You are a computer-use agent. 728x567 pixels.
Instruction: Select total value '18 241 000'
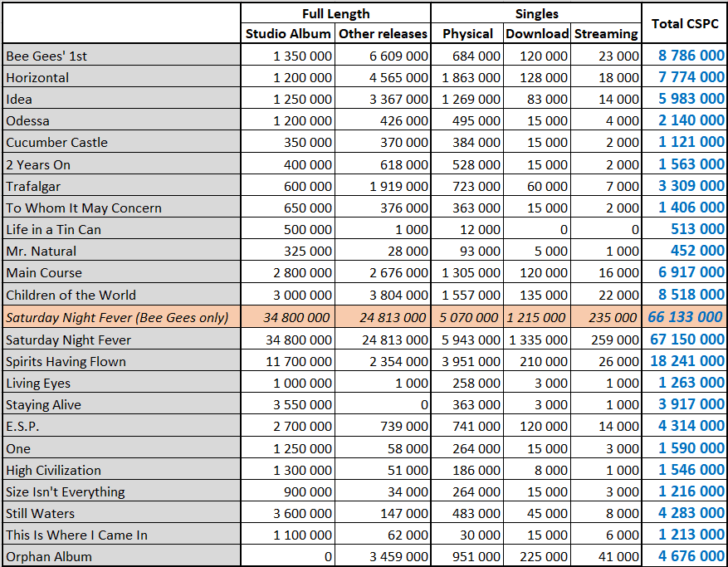tap(687, 361)
